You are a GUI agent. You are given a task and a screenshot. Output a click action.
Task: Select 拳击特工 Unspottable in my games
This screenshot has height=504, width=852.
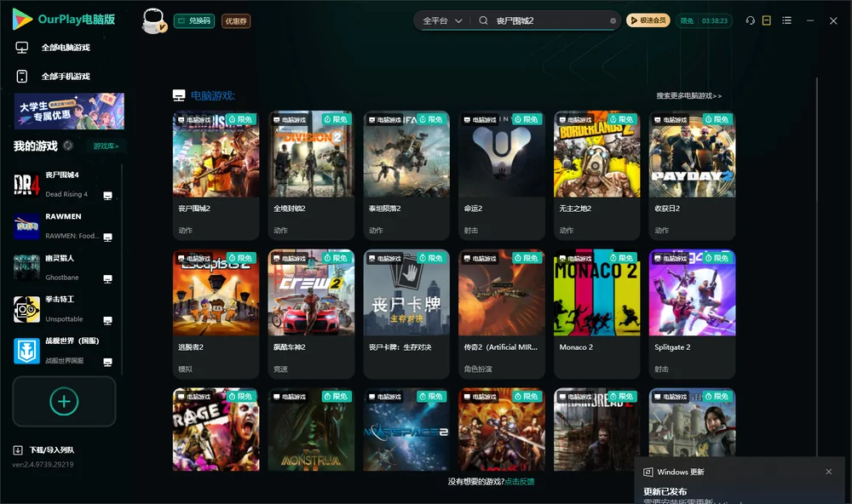pyautogui.click(x=62, y=309)
